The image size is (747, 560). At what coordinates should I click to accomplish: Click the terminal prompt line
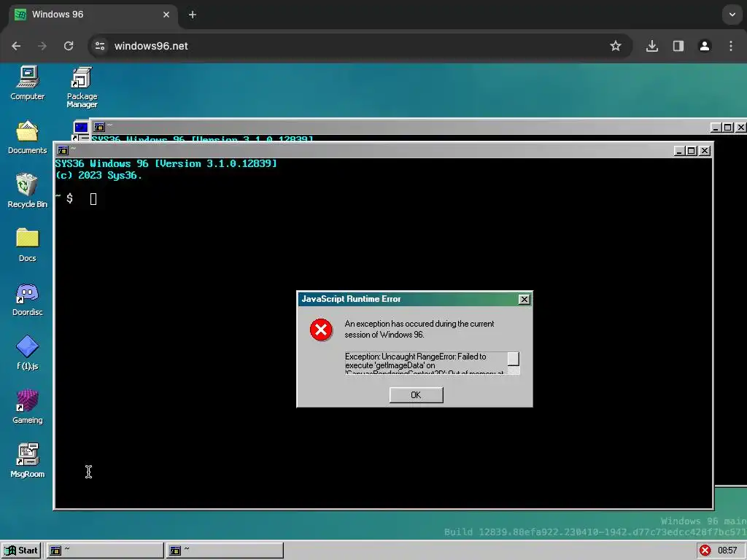(76, 198)
